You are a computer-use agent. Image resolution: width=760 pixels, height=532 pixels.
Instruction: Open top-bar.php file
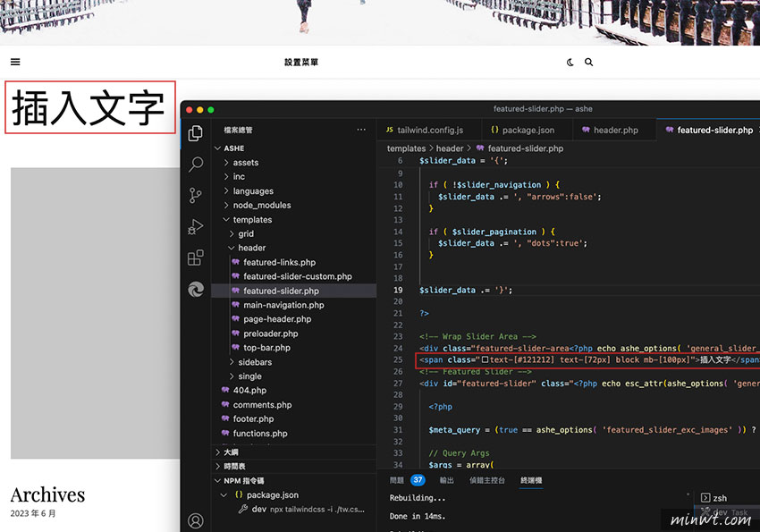[294, 348]
